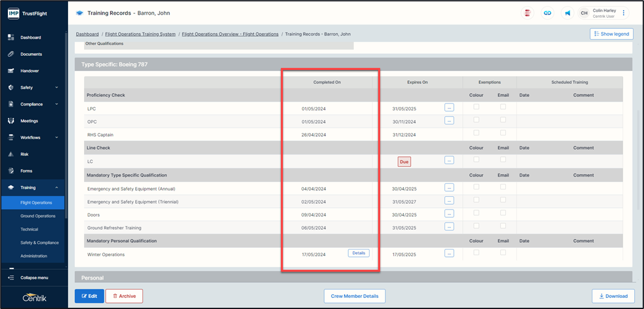Open Handover from the sidebar

click(29, 71)
